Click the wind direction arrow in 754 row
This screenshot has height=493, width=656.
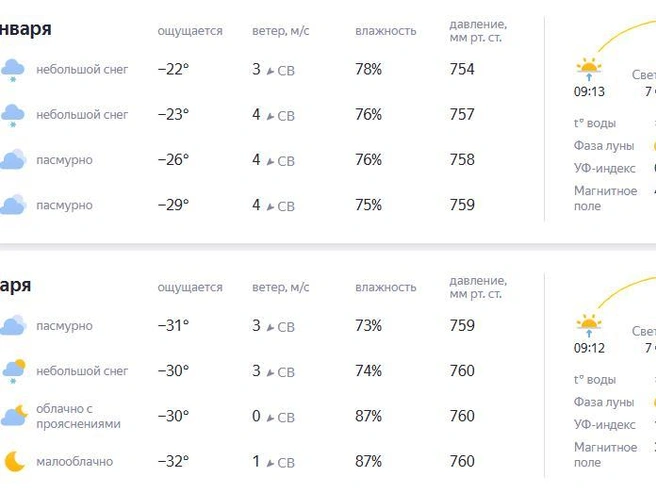tap(270, 71)
